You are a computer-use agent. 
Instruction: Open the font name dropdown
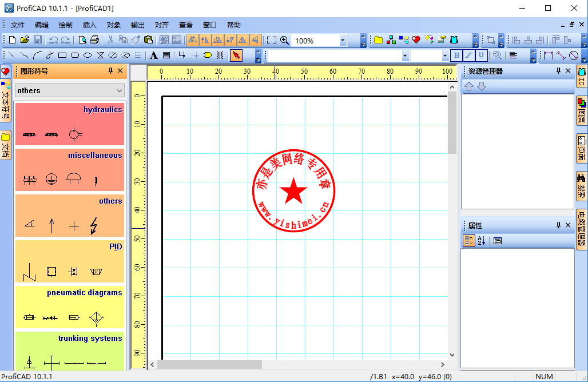point(405,56)
